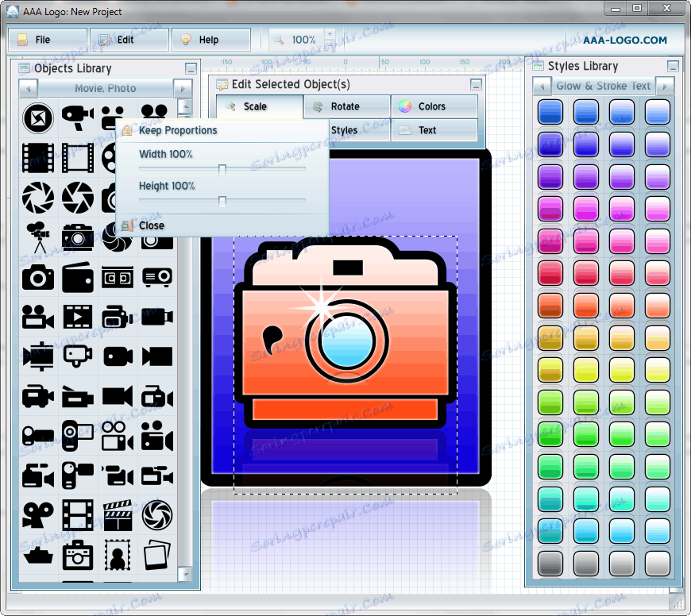
Task: Open the AAA-LOGO.COM link
Action: point(624,40)
